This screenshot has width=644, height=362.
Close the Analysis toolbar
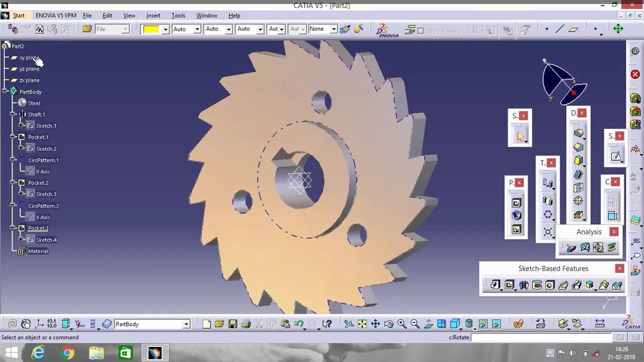(x=614, y=232)
